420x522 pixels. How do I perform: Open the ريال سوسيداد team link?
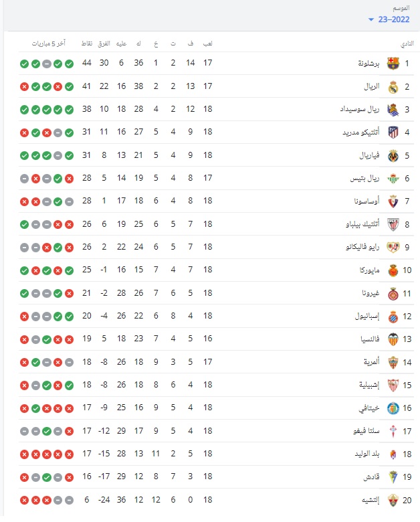coord(360,109)
